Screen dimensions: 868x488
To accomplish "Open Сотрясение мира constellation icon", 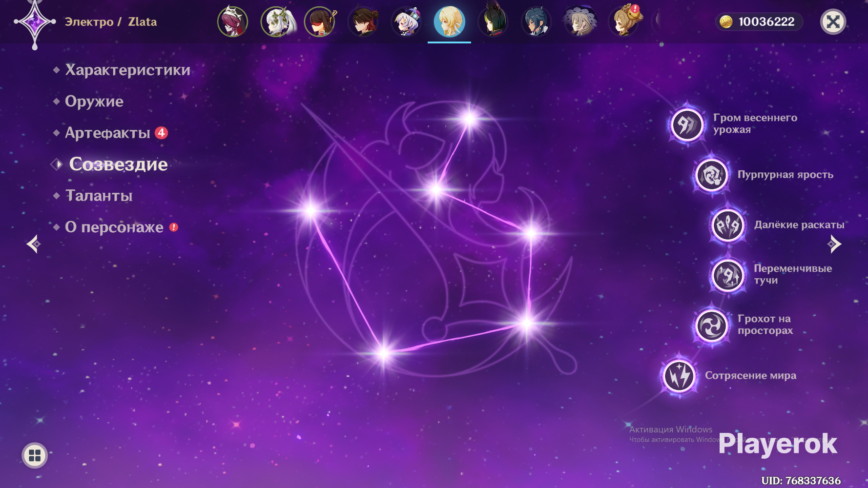I will [679, 376].
